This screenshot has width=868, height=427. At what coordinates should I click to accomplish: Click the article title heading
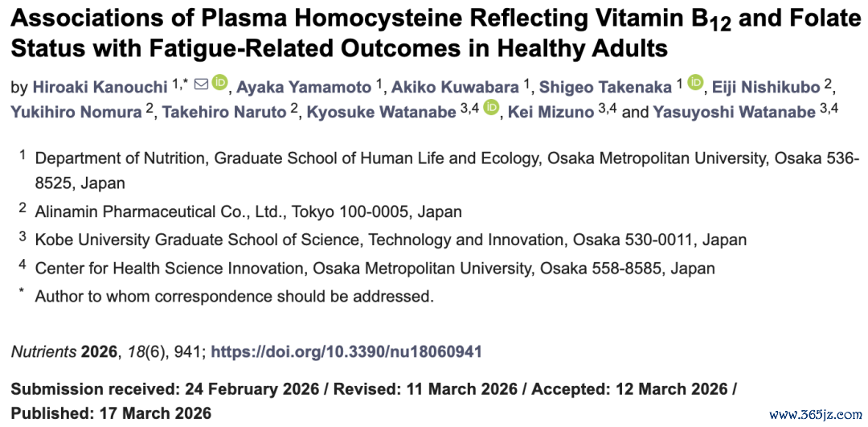click(432, 35)
